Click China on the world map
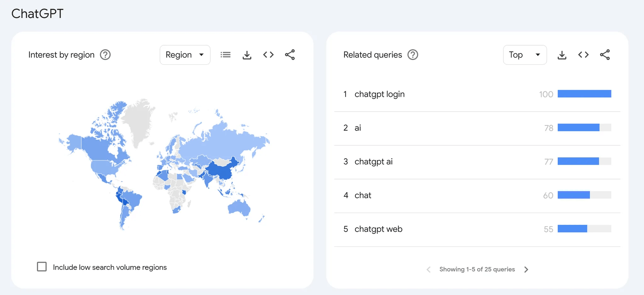Screen dimensions: 644x295 pyautogui.click(x=222, y=170)
